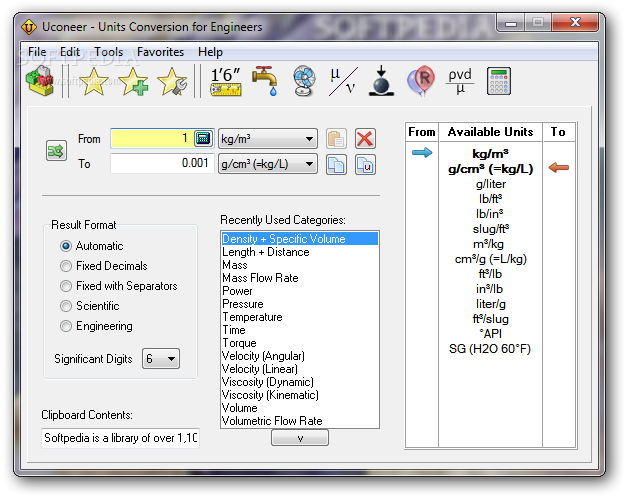Open the favorites star icon
The width and height of the screenshot is (626, 497).
(x=93, y=81)
